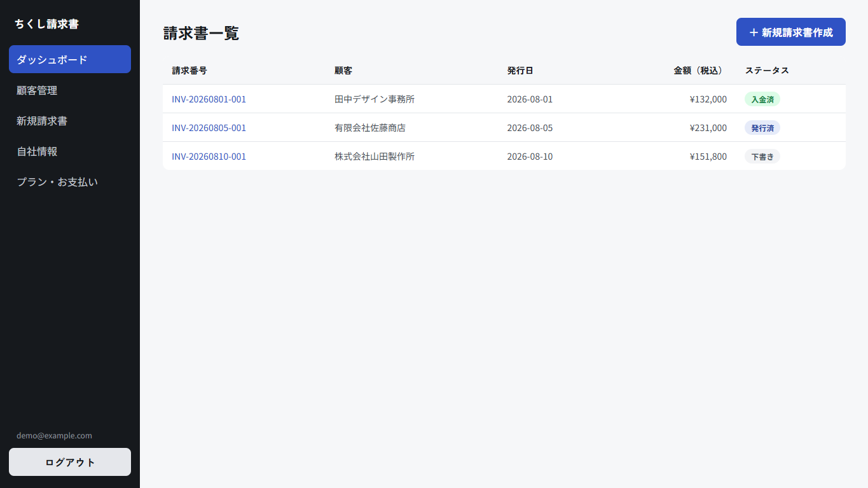Open invoice INV-20260810-001
Image resolution: width=868 pixels, height=488 pixels.
pos(209,157)
